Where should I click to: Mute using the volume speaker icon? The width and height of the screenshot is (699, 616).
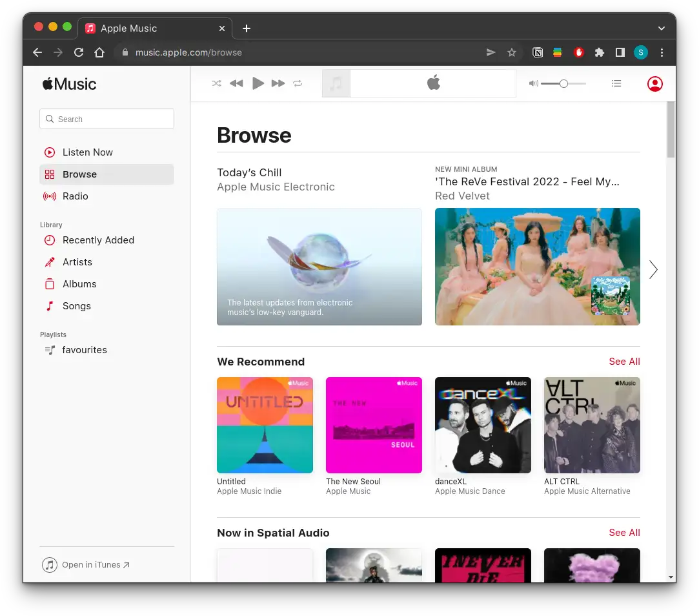534,83
